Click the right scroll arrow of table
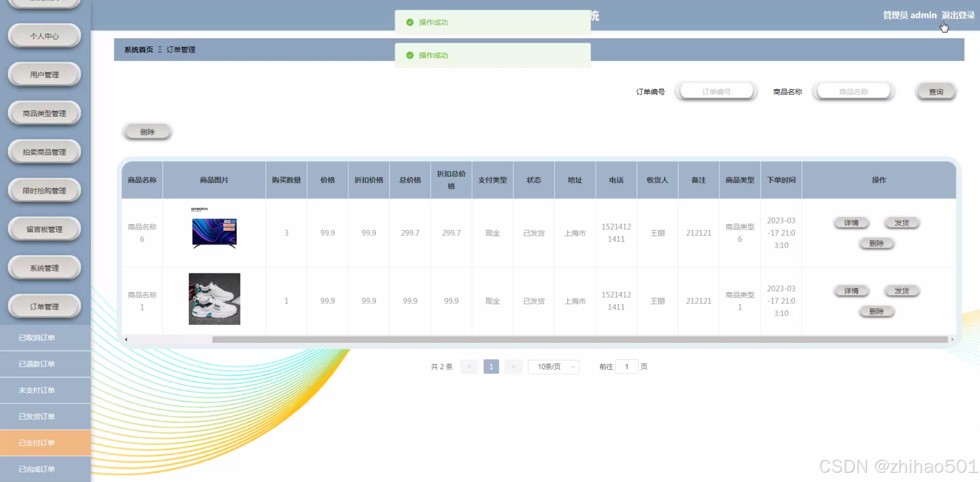Viewport: 980px width, 482px height. point(952,339)
